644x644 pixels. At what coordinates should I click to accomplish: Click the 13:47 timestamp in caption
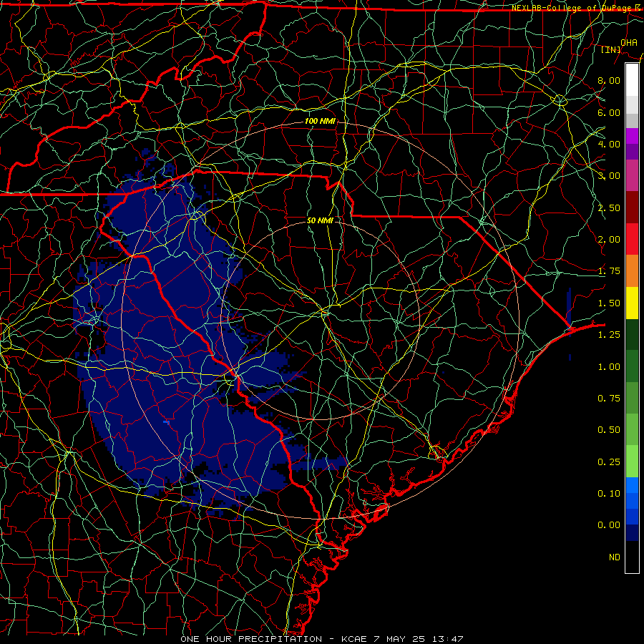coord(448,639)
